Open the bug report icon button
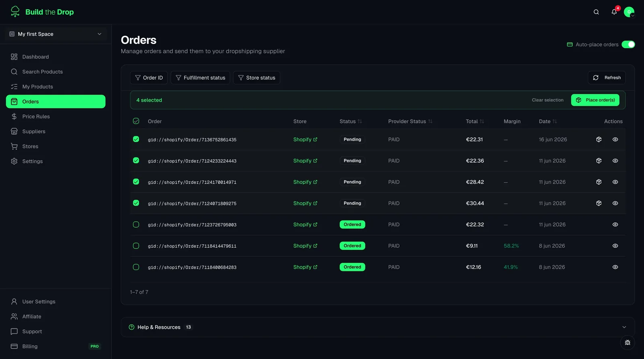Image resolution: width=644 pixels, height=359 pixels. (x=627, y=343)
